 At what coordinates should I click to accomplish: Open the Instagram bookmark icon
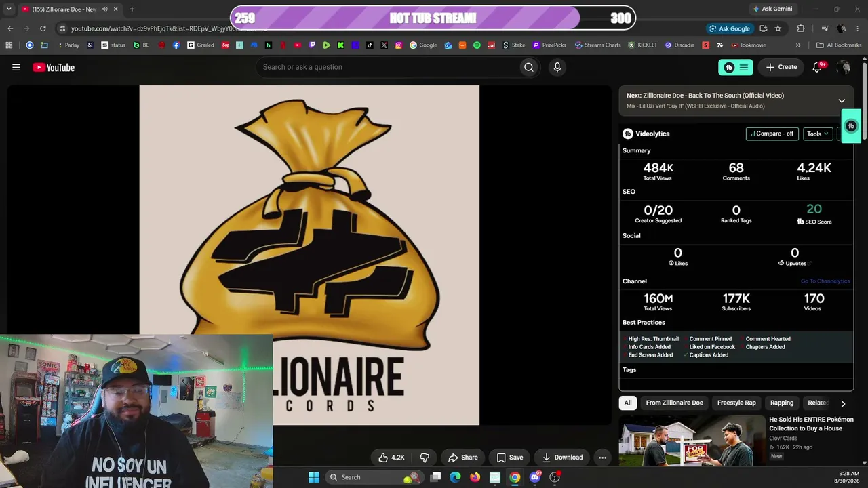399,45
